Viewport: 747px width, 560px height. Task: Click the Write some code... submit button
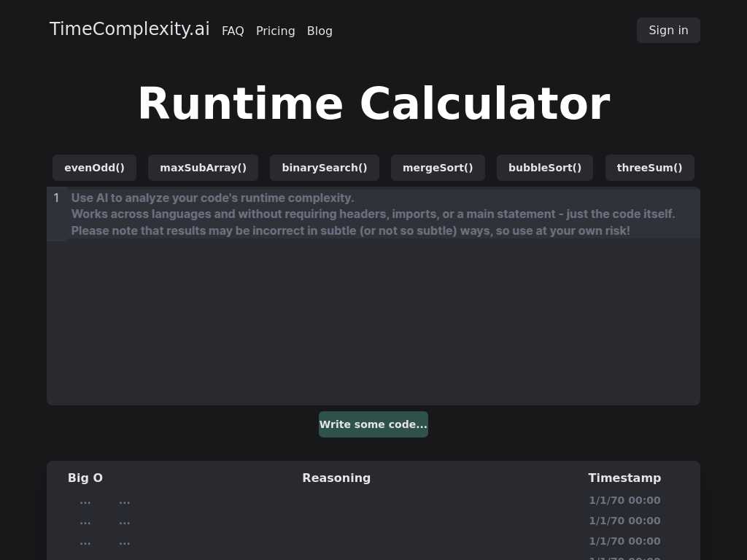[373, 424]
